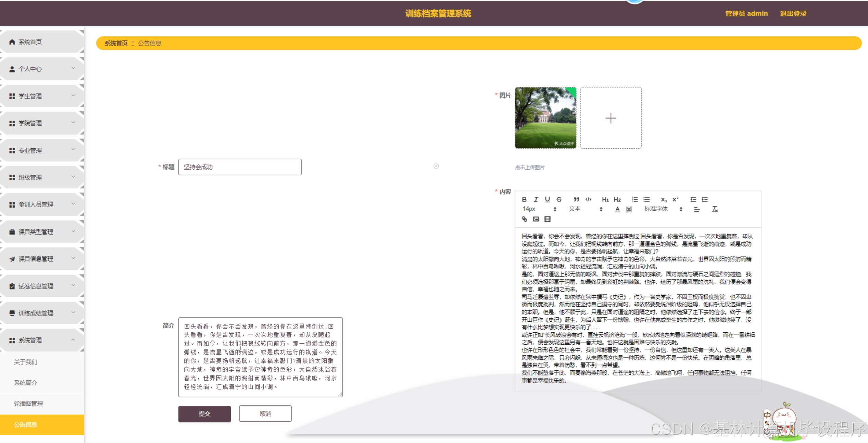Toggle strikethrough text formatting

559,199
